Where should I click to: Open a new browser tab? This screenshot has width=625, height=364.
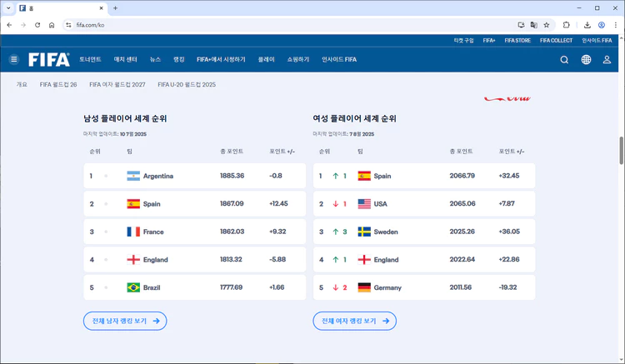coord(115,8)
